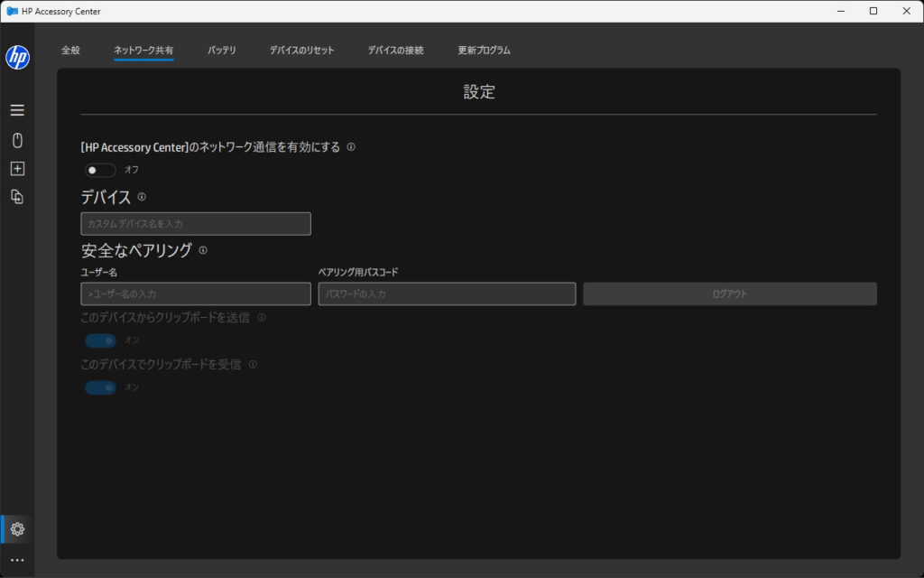Show info icon beside デバイス heading
The image size is (924, 578).
click(142, 196)
